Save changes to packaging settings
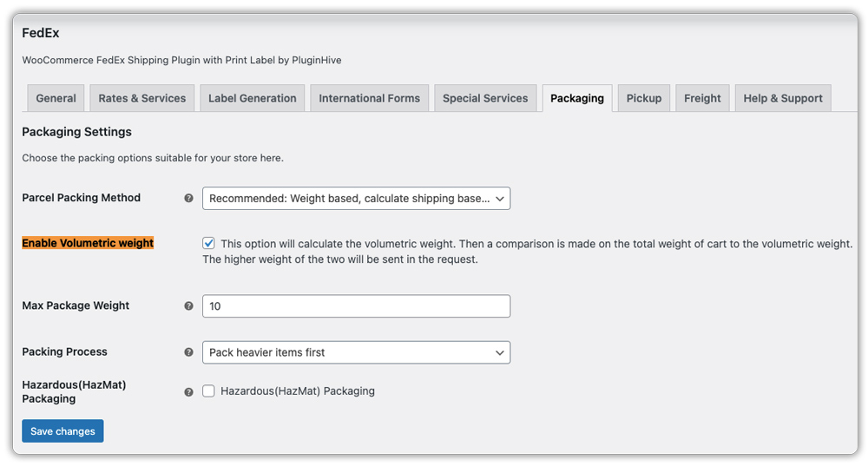The image size is (868, 466). (x=62, y=431)
